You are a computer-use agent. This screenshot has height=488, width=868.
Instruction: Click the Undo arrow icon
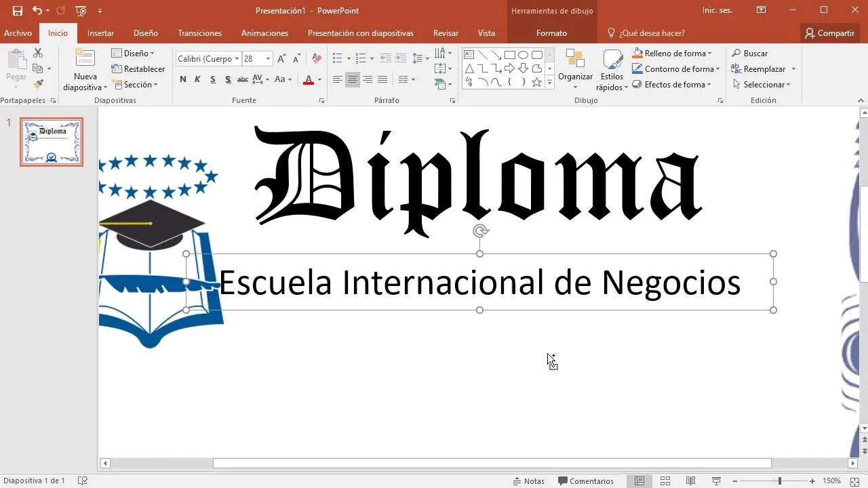[37, 10]
